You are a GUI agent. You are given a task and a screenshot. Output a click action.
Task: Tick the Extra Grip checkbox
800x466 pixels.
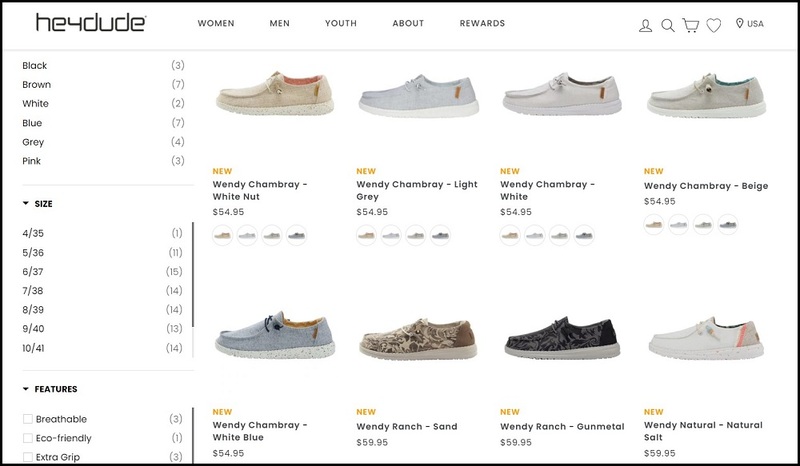(28, 457)
